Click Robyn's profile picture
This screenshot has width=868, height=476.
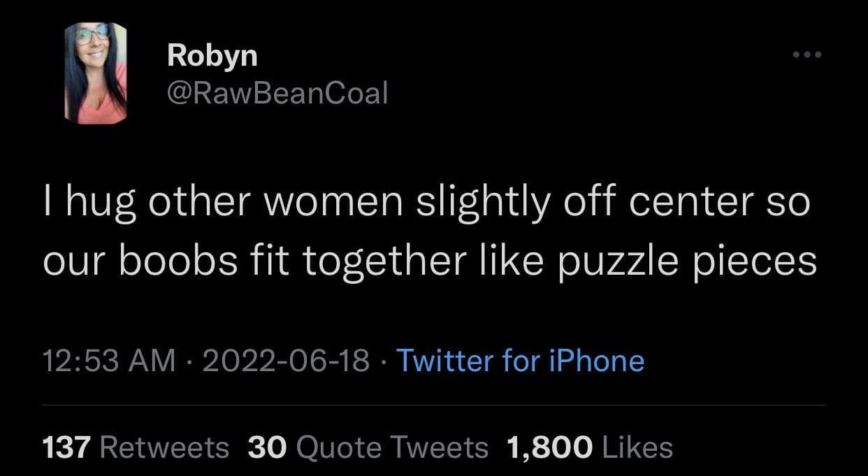pyautogui.click(x=96, y=73)
